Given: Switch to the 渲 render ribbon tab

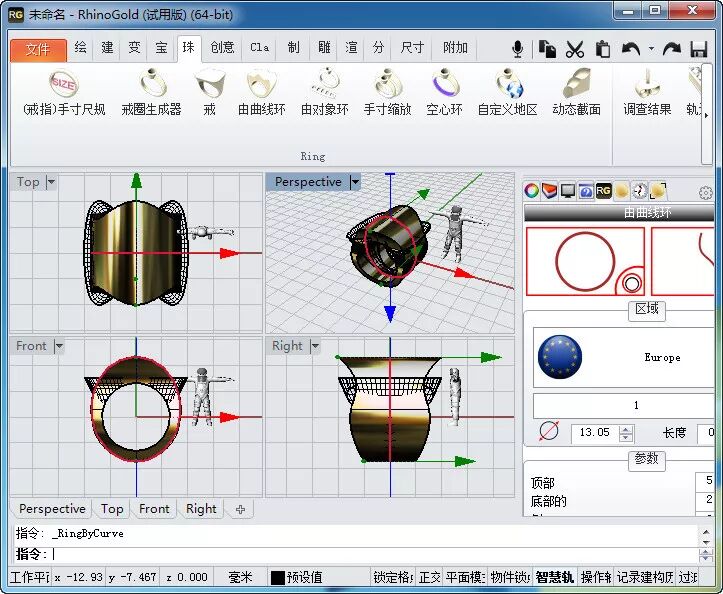Looking at the screenshot, I should point(351,48).
